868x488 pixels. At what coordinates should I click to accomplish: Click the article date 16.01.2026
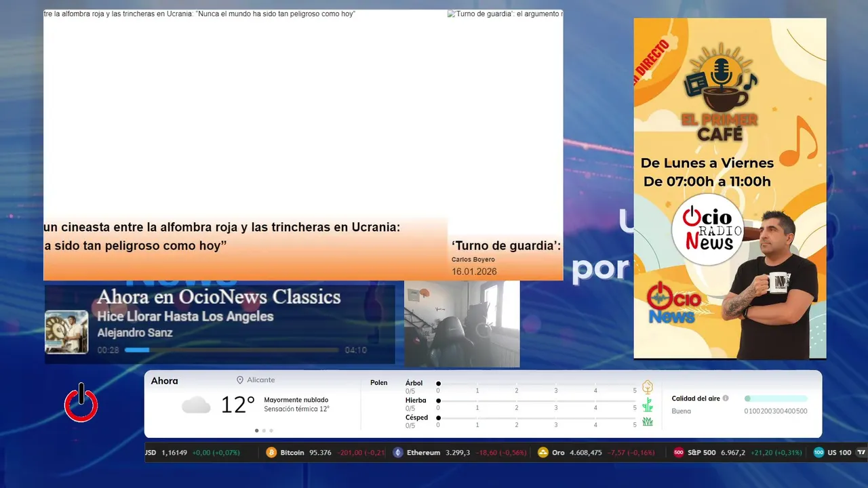click(x=474, y=272)
